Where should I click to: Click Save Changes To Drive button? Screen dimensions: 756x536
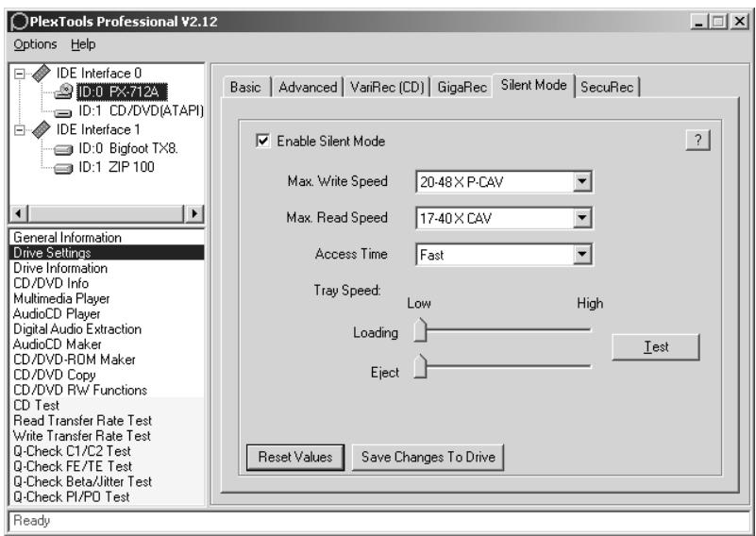click(x=428, y=457)
